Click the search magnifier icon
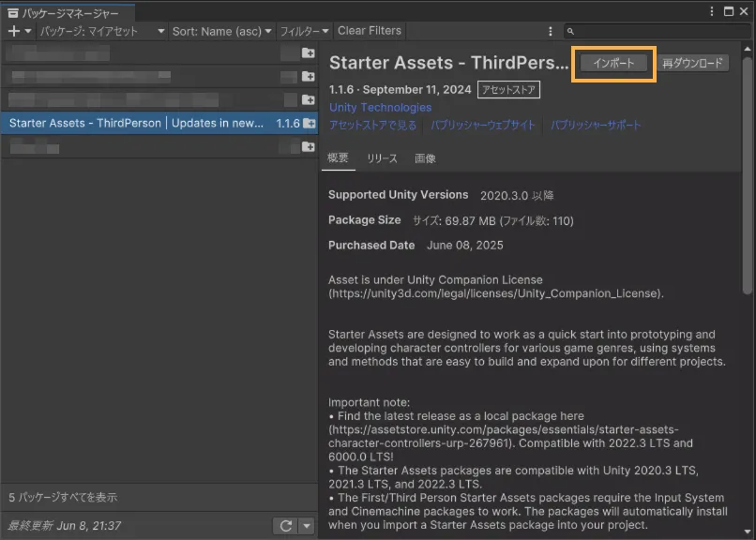This screenshot has height=540, width=756. click(x=570, y=31)
